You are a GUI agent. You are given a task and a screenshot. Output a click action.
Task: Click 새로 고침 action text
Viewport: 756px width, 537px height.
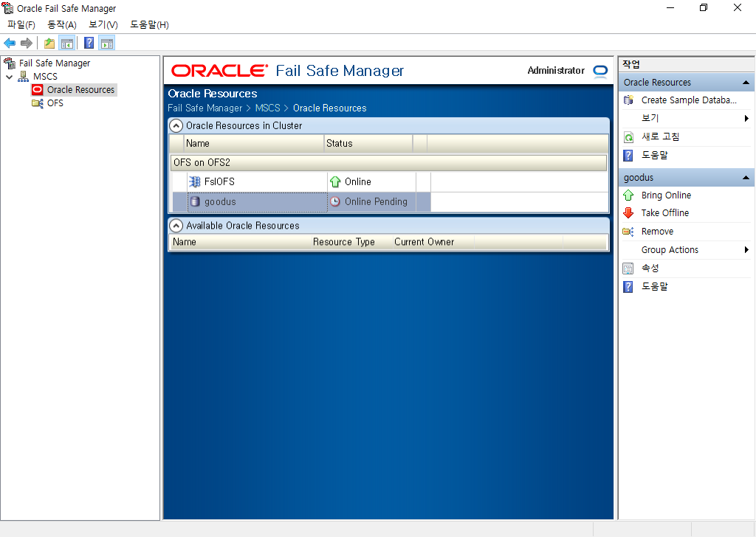pyautogui.click(x=660, y=136)
